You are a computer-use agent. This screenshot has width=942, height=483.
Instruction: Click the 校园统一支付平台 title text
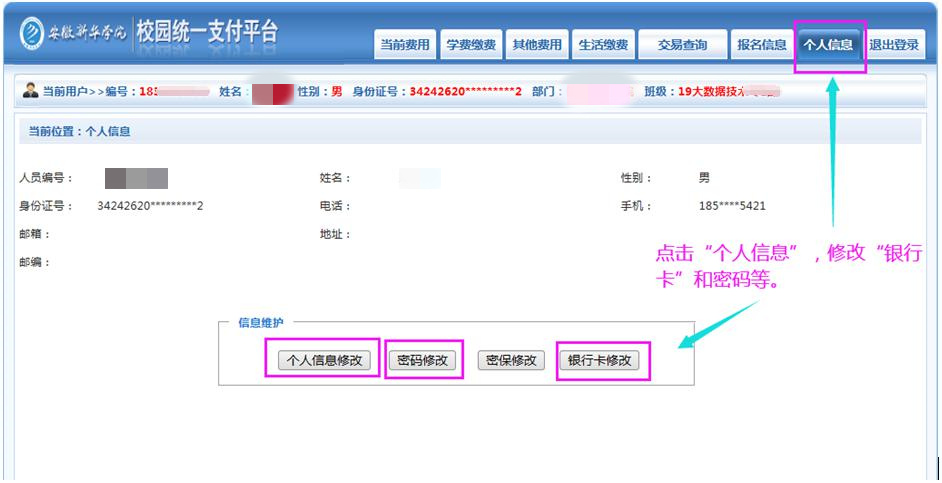tap(207, 31)
